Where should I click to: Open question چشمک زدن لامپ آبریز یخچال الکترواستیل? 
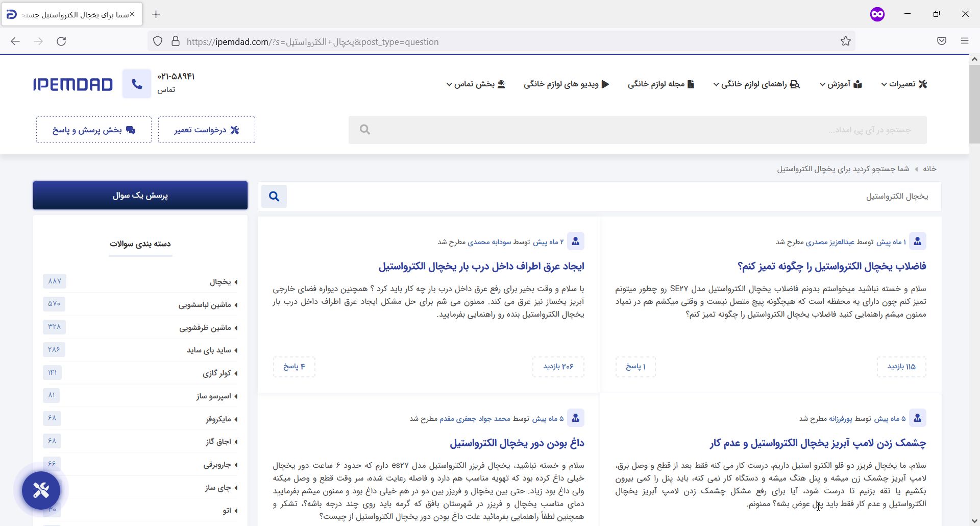818,443
